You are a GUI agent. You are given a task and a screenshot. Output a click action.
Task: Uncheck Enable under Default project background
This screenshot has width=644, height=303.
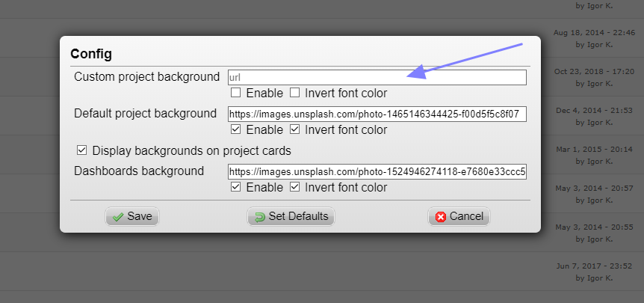pos(236,129)
